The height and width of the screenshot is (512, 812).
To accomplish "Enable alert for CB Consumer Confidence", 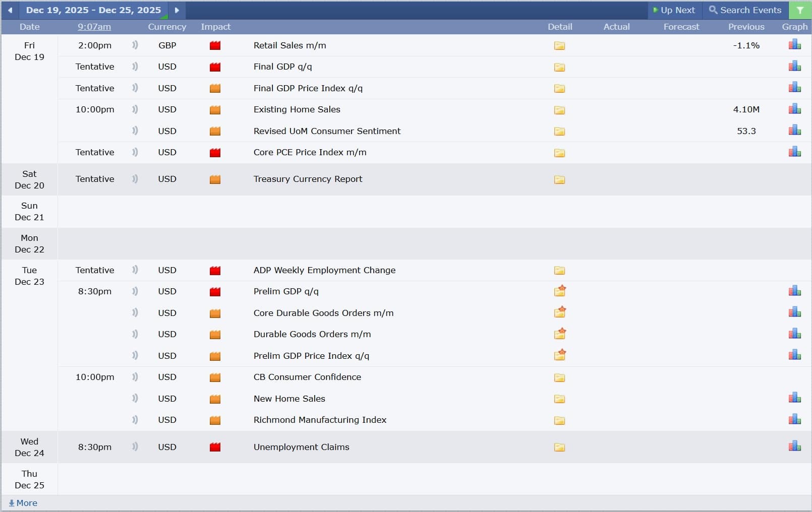I will coord(135,377).
